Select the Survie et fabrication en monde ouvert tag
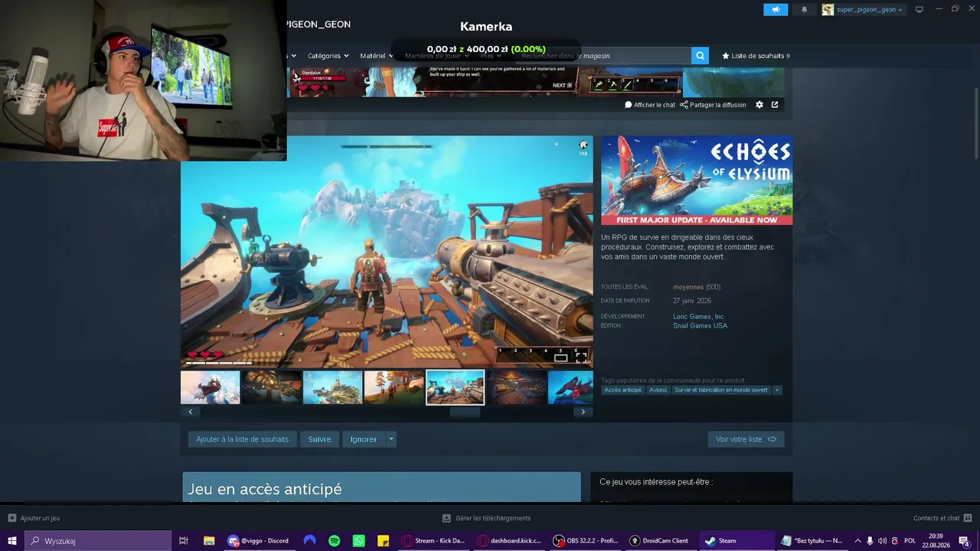The width and height of the screenshot is (980, 551). [720, 390]
